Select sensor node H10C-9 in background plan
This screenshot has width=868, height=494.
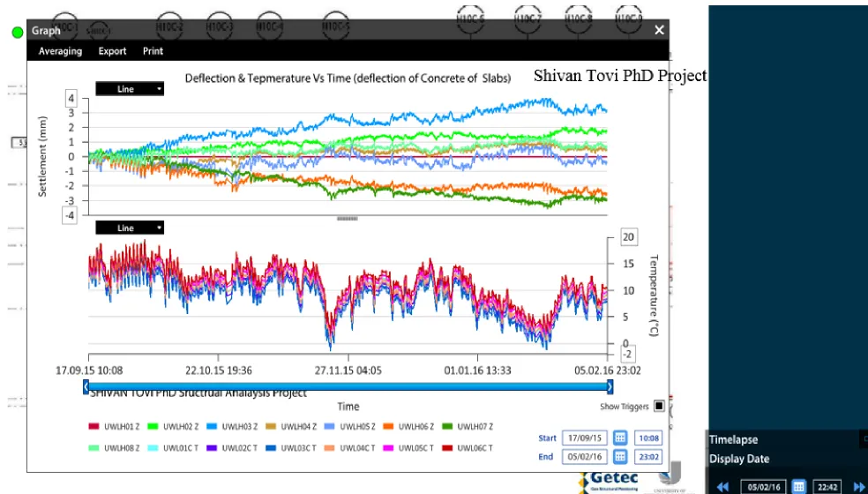pos(630,19)
